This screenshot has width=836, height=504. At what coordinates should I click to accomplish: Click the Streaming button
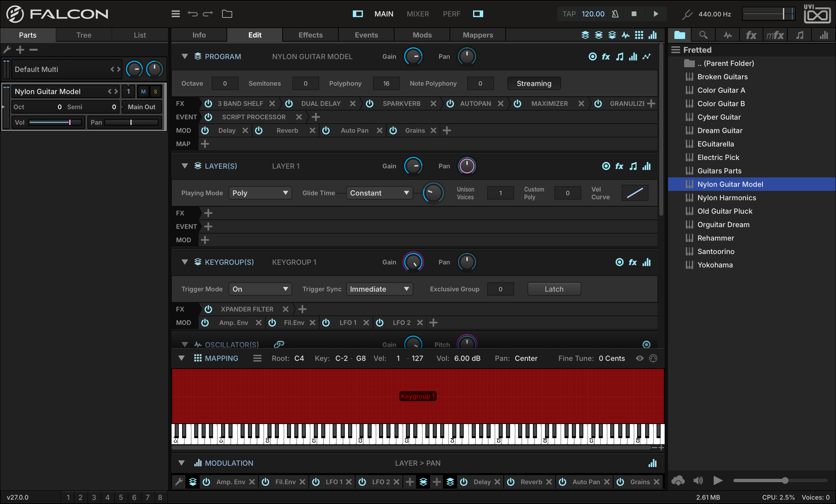(534, 83)
